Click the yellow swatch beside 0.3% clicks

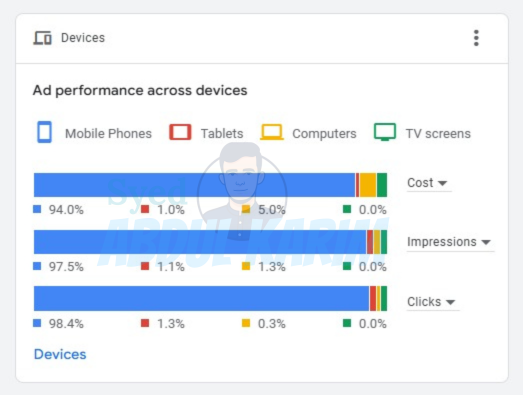pyautogui.click(x=246, y=323)
